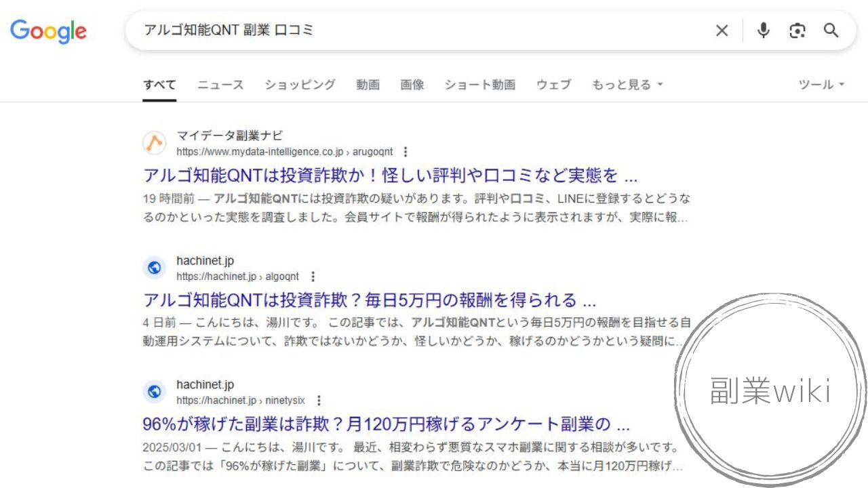
Task: Click the マイデータ副業ナビ site favicon
Action: pyautogui.click(x=155, y=143)
